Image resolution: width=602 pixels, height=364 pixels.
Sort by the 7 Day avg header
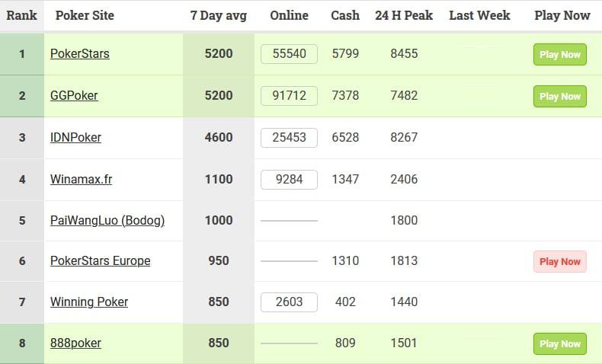tap(219, 15)
